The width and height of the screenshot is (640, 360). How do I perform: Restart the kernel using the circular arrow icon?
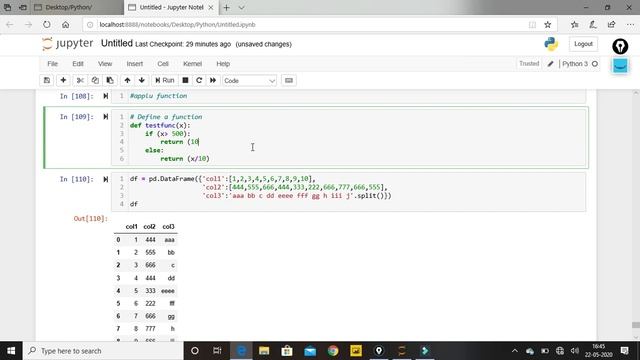pos(199,80)
